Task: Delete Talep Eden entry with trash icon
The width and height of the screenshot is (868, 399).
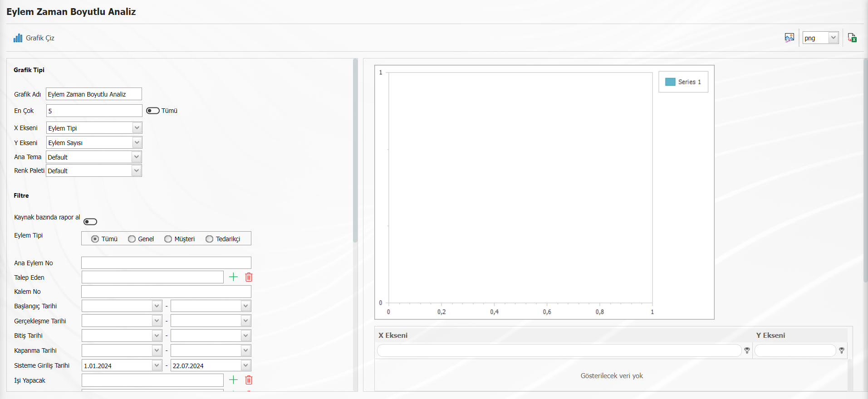Action: pyautogui.click(x=249, y=277)
